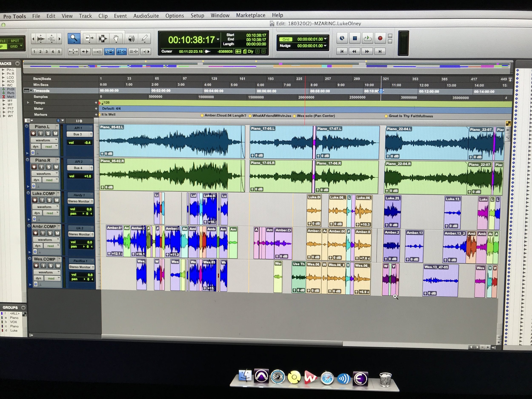Open the Groups list menu
This screenshot has width=532, height=399.
click(23, 308)
